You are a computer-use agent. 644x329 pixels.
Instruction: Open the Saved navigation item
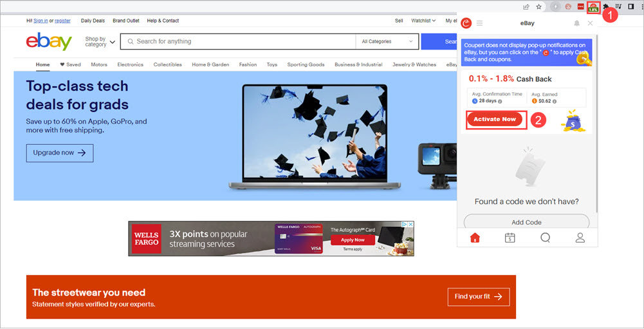(71, 64)
